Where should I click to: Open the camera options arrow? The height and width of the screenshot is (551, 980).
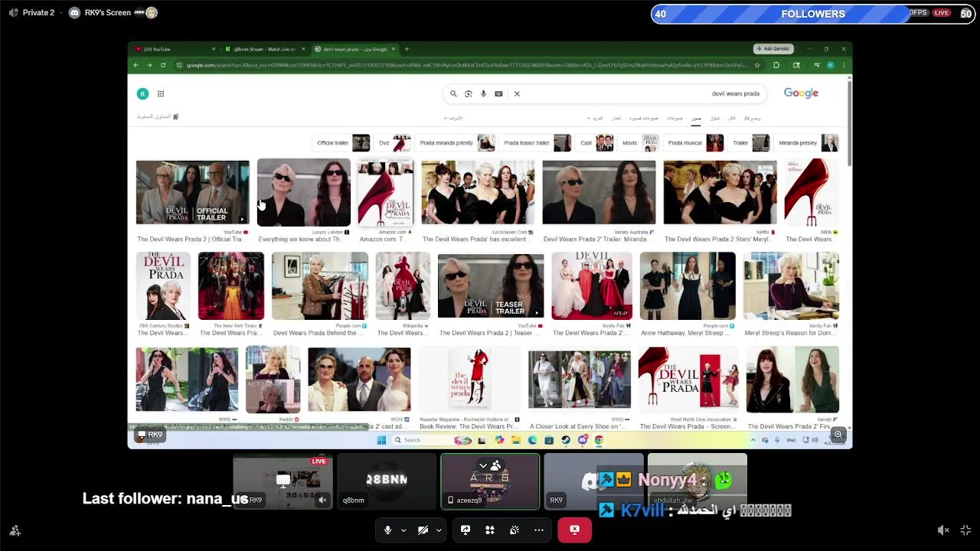439,530
